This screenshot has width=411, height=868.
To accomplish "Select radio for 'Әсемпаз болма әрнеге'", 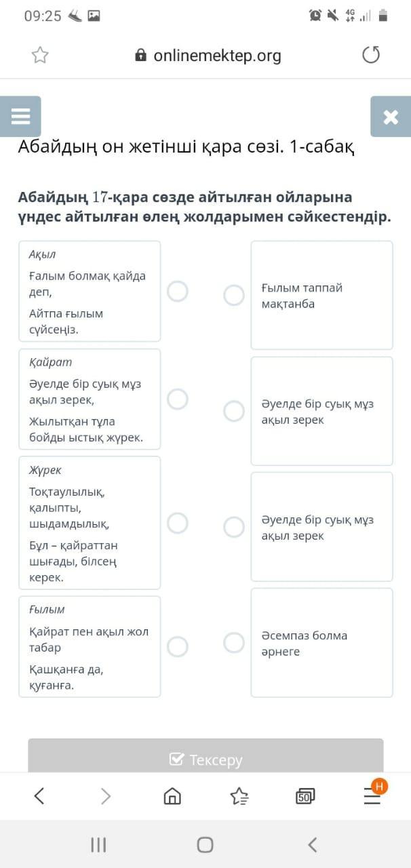I will [x=234, y=642].
